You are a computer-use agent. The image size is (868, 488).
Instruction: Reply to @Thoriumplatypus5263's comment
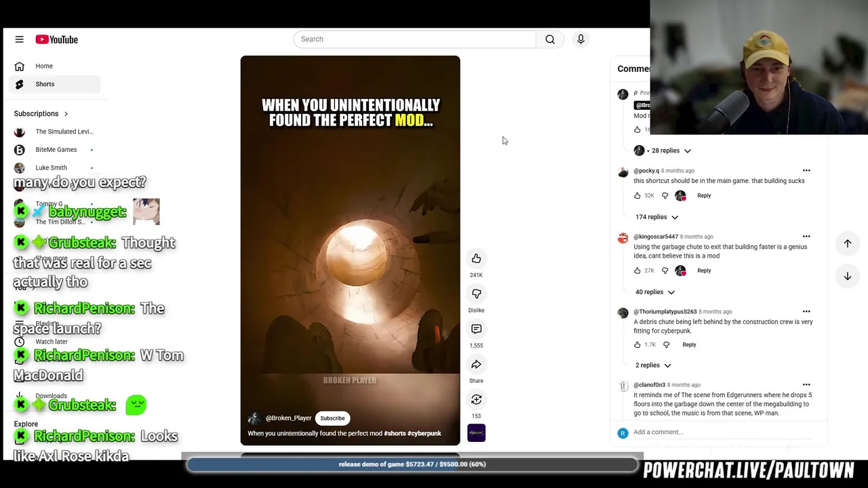point(689,344)
